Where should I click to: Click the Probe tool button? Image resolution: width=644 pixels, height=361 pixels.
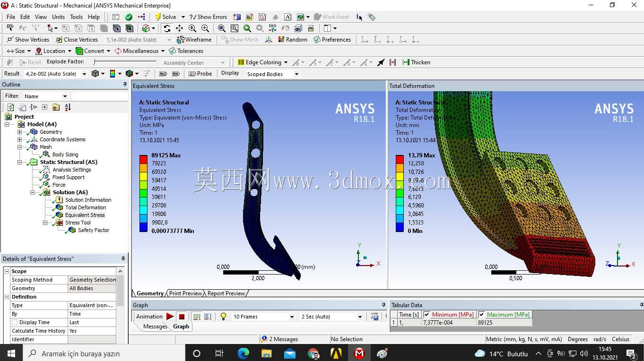pos(200,74)
